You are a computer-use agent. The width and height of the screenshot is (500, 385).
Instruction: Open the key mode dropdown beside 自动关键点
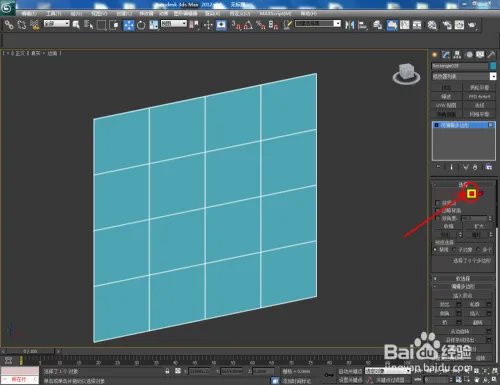point(388,371)
